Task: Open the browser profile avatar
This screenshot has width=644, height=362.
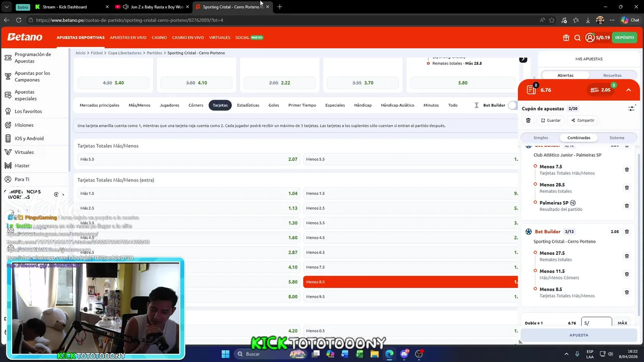Action: pos(600,20)
